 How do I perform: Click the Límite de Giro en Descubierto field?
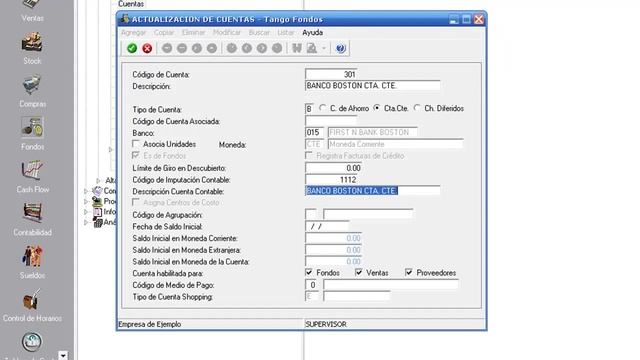(x=333, y=168)
